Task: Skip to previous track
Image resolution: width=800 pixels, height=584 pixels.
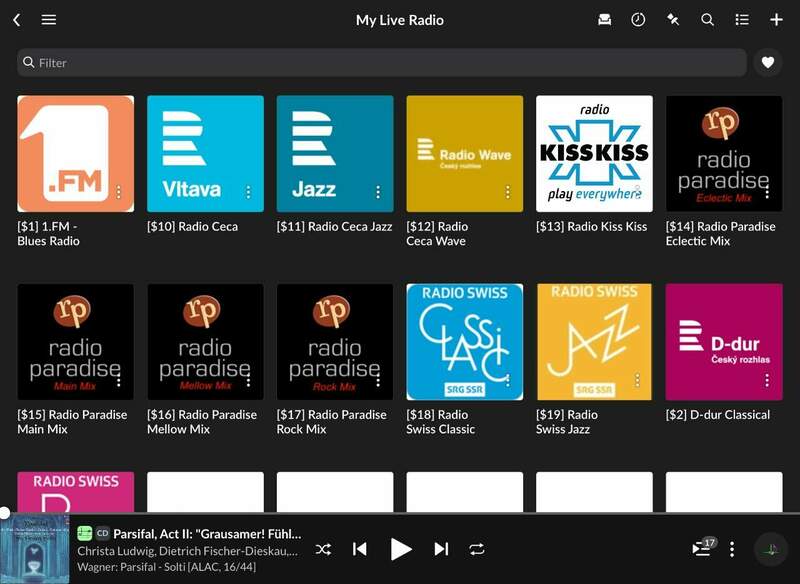Action: [x=360, y=549]
